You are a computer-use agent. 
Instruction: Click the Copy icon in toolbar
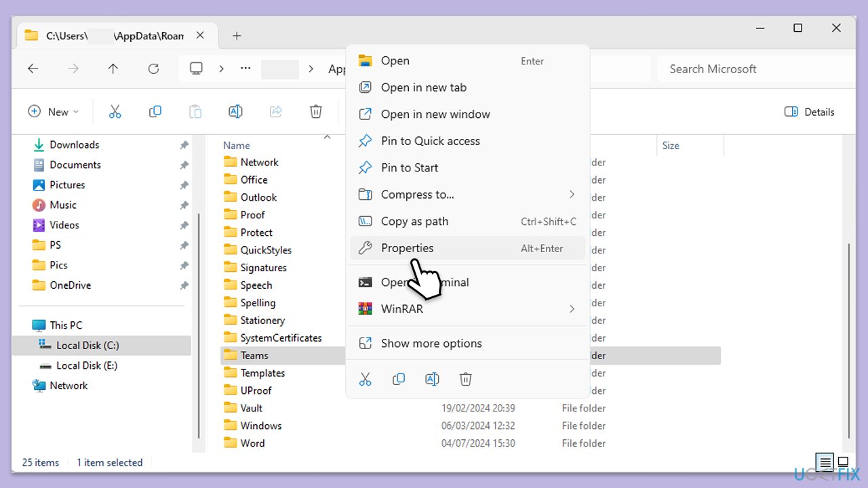pos(155,112)
